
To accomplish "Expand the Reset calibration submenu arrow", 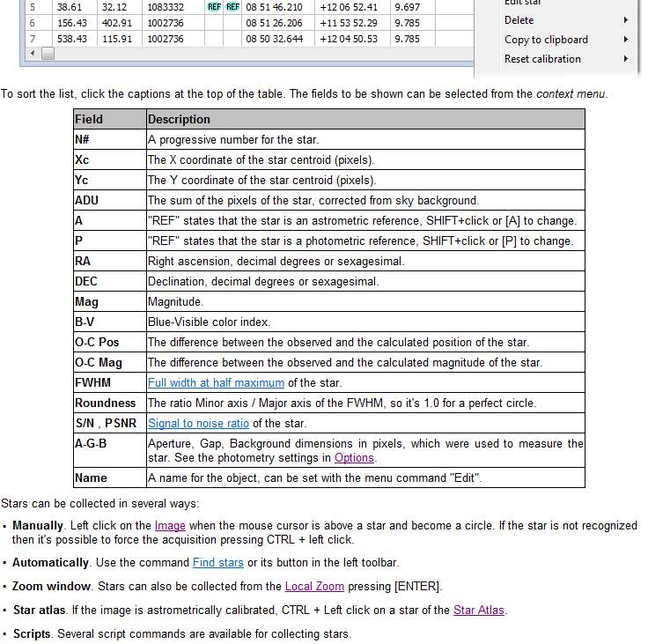I will (626, 59).
